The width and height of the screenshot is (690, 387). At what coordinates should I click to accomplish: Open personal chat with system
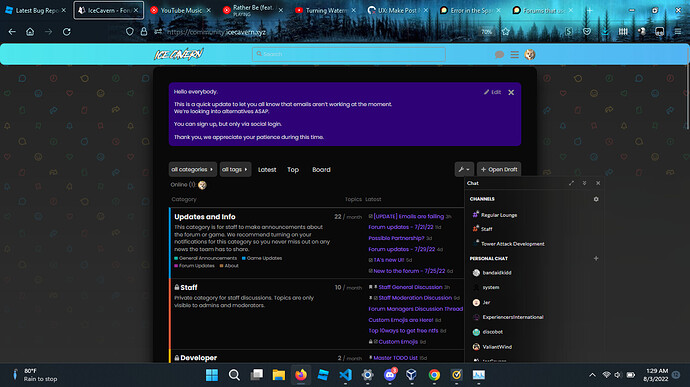coord(491,287)
